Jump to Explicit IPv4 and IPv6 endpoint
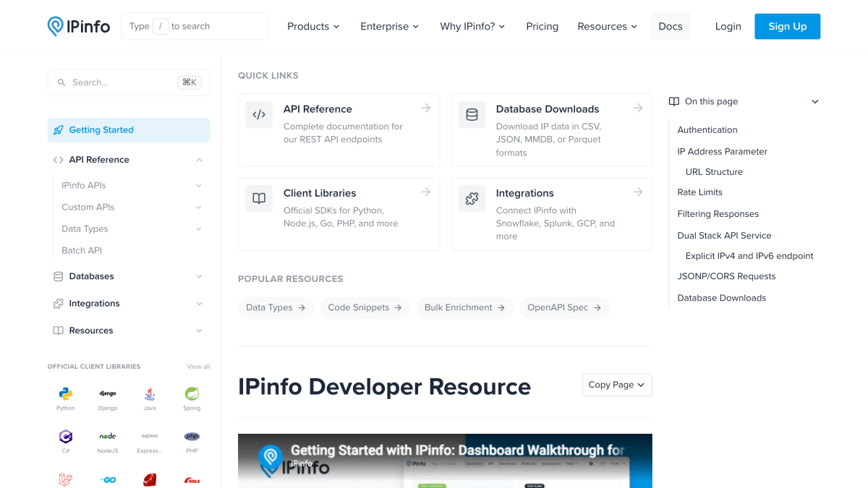 click(749, 256)
